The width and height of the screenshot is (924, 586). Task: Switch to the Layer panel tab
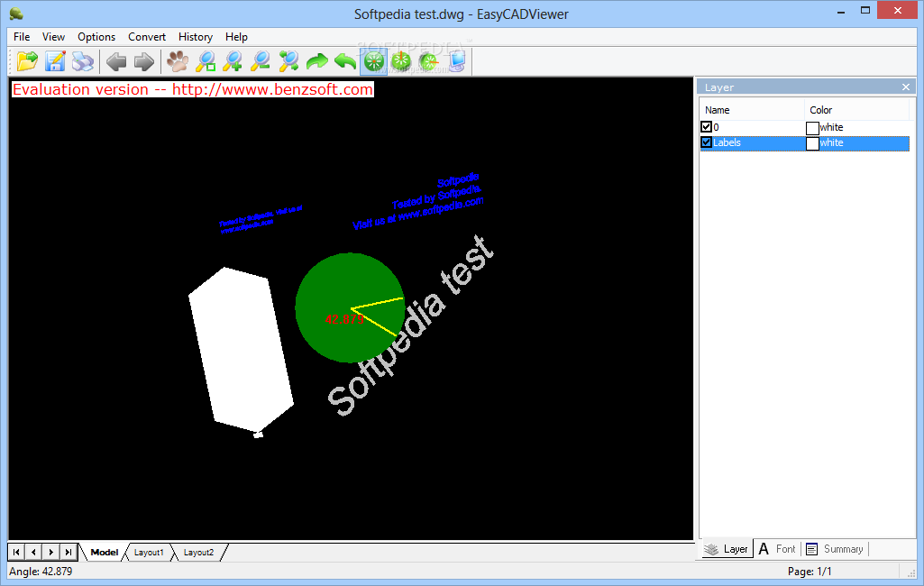727,549
